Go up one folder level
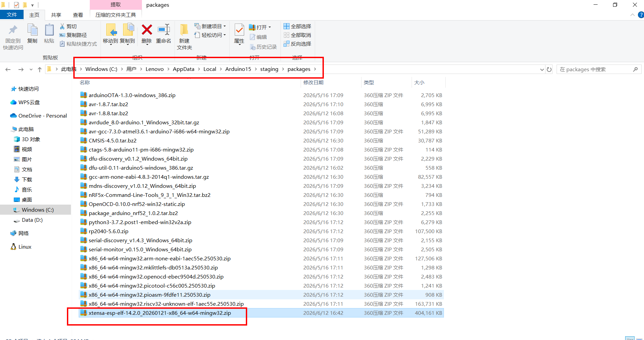 (40, 70)
